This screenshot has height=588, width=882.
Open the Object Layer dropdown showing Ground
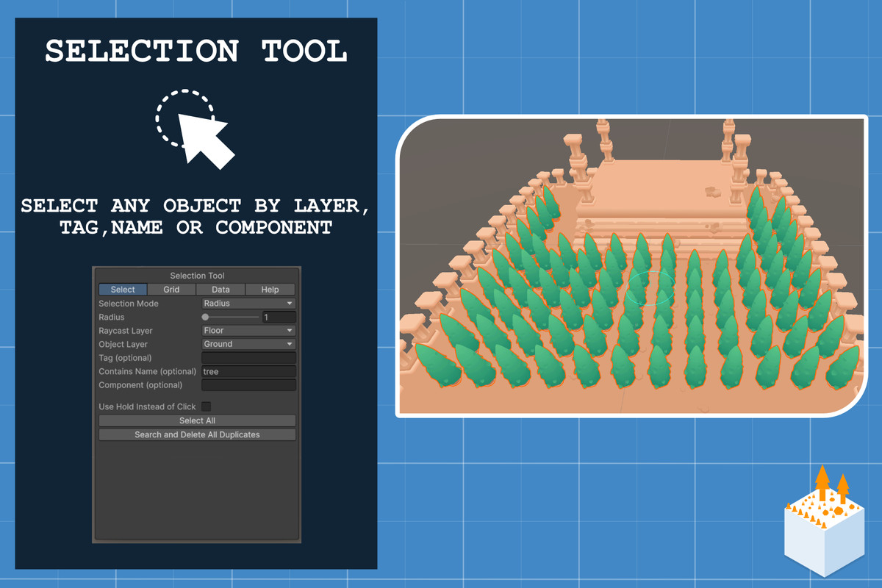point(248,344)
